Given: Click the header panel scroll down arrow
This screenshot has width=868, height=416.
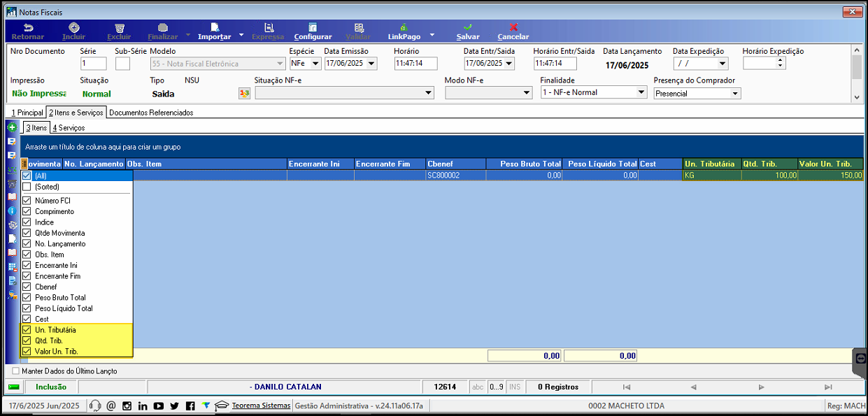Looking at the screenshot, I should (x=857, y=97).
